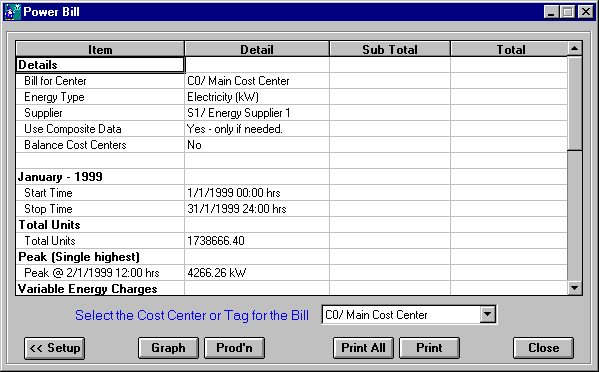Click the Prod'n button

point(235,348)
